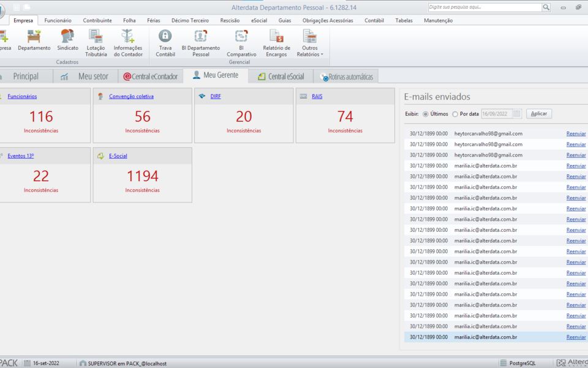The height and width of the screenshot is (368, 588).
Task: Open the Convenção coletiva link
Action: click(131, 96)
